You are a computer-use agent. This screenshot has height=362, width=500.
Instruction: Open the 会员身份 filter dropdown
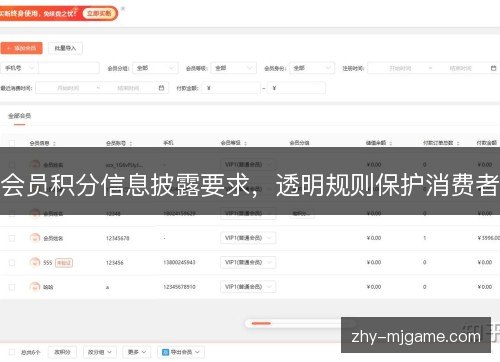[312, 68]
